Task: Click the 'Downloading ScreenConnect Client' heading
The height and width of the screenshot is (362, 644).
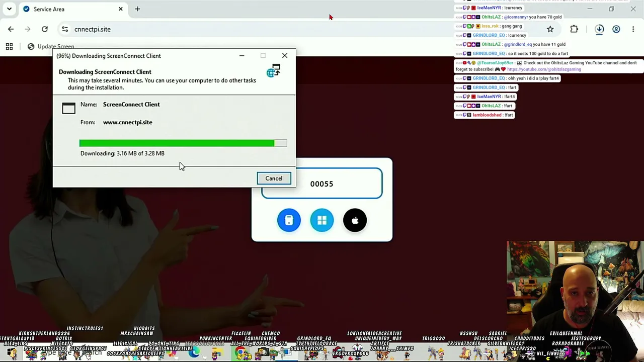Action: (x=105, y=72)
